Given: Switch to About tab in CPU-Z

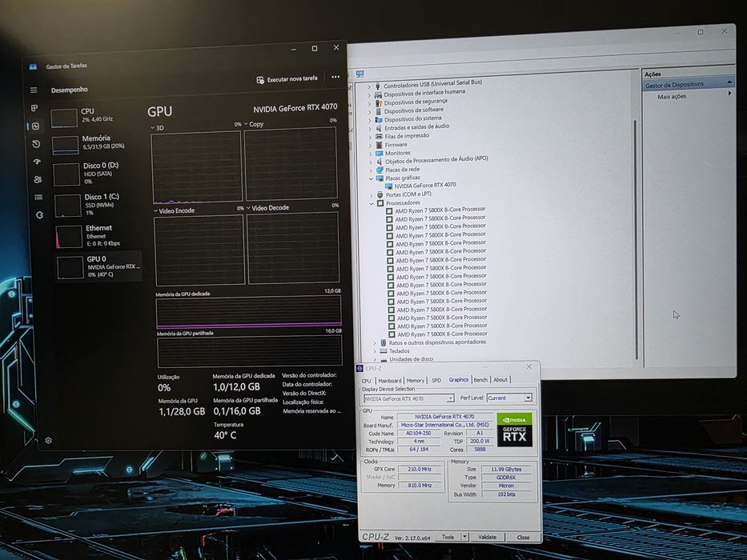Looking at the screenshot, I should point(500,379).
